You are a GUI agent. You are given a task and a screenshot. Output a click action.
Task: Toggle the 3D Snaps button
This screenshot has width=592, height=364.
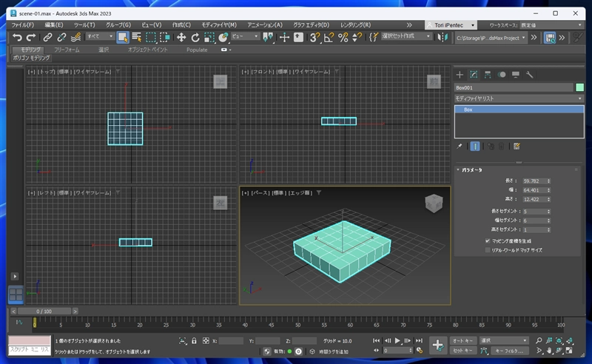[314, 37]
